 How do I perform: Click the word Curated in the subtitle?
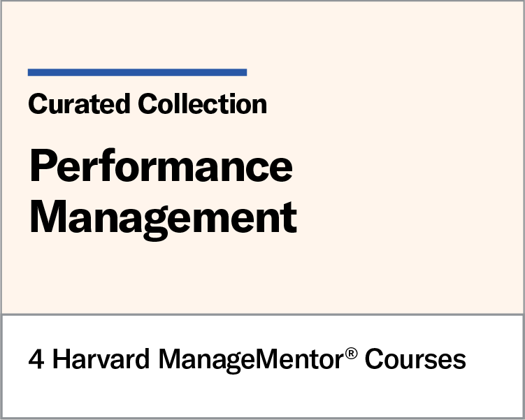click(79, 103)
